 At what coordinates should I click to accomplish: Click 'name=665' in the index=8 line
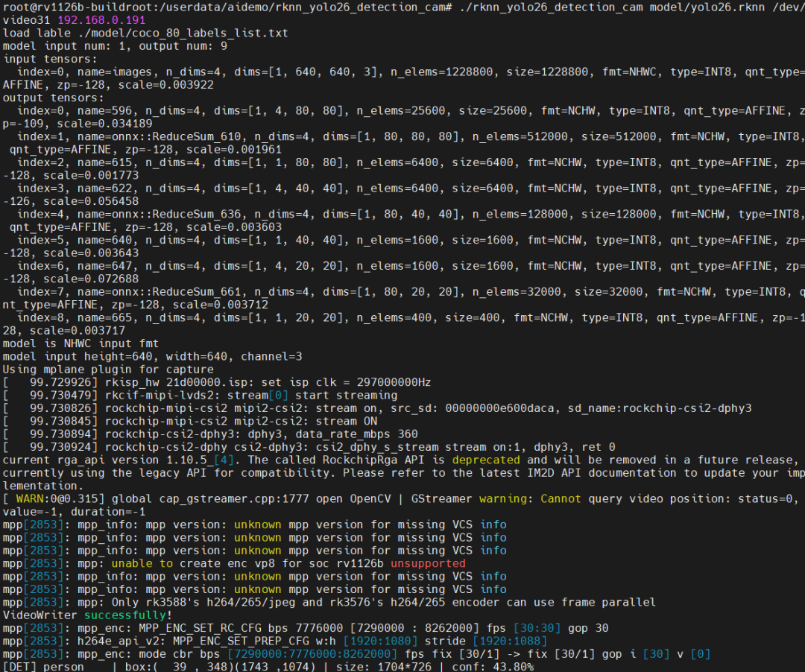coord(108,317)
